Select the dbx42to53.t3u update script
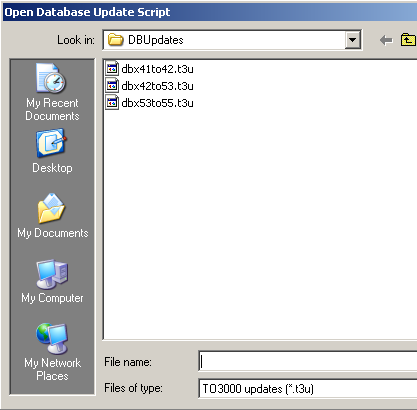 coord(157,86)
